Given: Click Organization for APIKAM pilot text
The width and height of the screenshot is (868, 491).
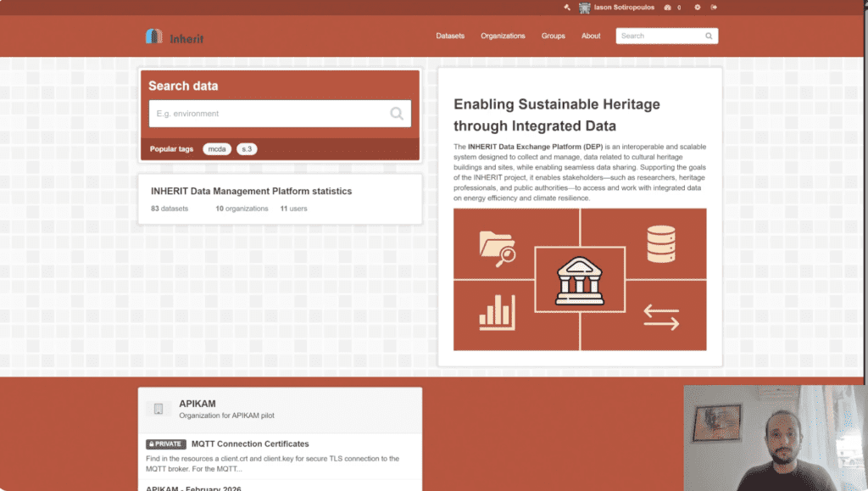Looking at the screenshot, I should click(226, 416).
